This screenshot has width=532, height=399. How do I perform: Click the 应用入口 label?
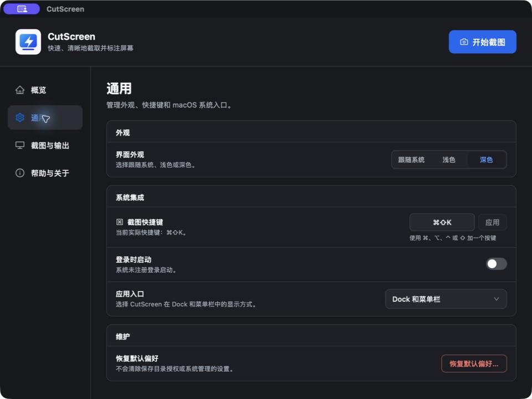(x=130, y=294)
